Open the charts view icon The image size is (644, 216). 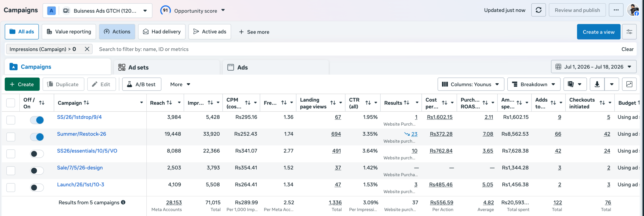[629, 84]
